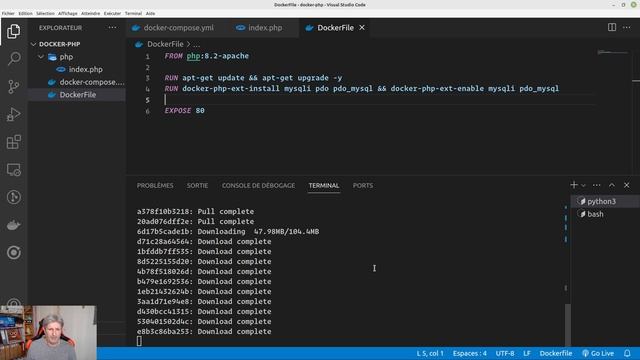
Task: Open CONSOLE DE DÉBOGAGE panel tab
Action: tap(258, 185)
